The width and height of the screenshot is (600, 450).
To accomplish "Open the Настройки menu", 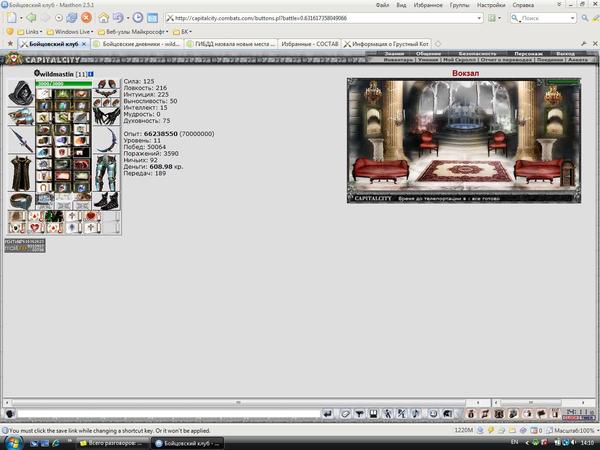I will (491, 5).
